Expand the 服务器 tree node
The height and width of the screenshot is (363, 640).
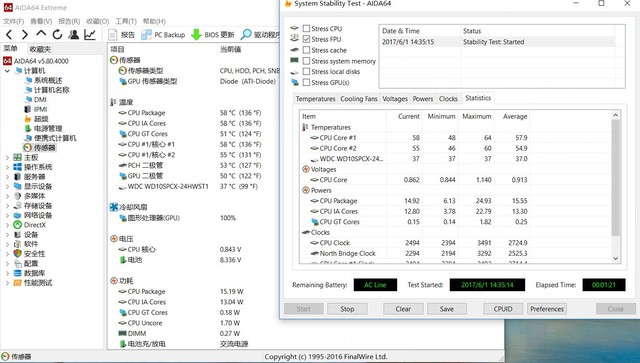click(x=7, y=177)
